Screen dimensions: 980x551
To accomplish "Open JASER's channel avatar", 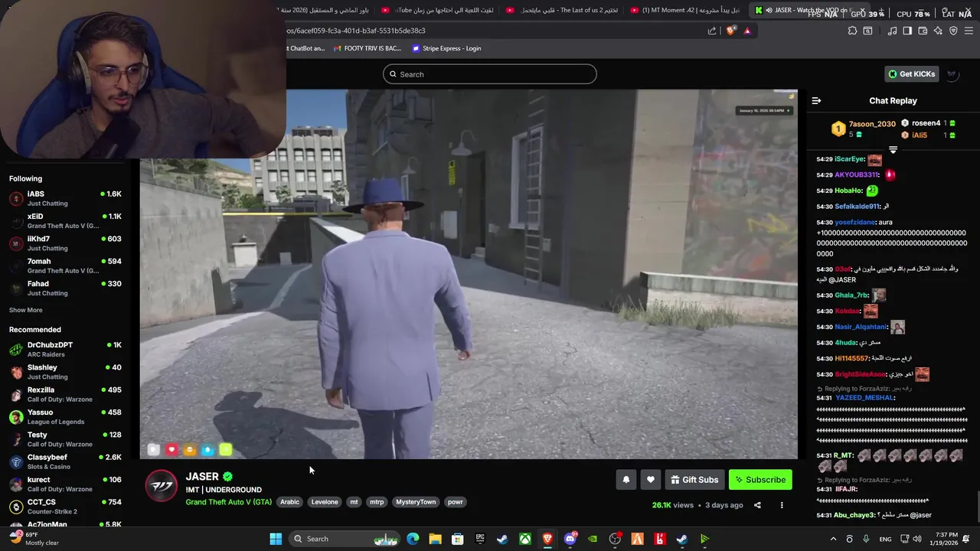I will (x=162, y=486).
